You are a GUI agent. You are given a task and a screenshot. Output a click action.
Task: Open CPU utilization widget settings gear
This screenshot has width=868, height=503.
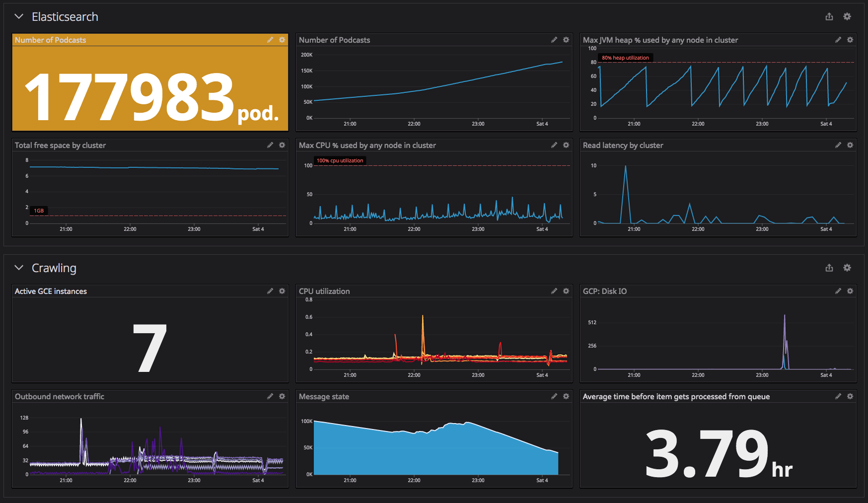tap(566, 291)
